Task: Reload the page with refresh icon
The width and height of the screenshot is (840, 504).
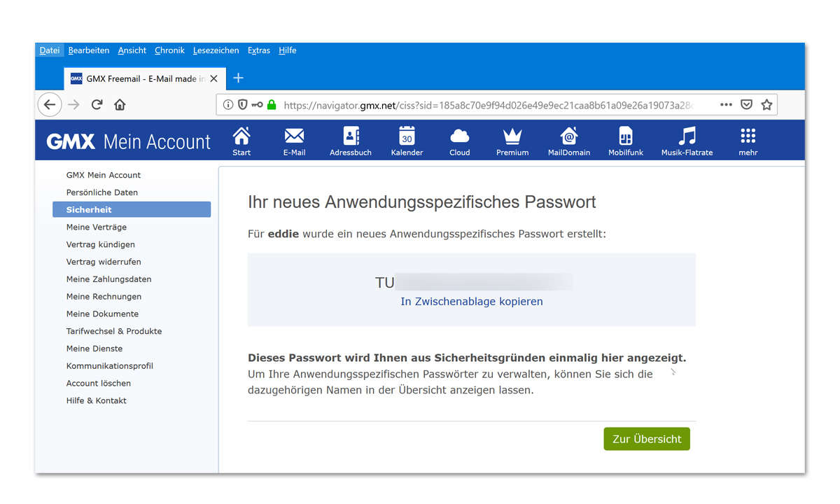Action: tap(97, 105)
